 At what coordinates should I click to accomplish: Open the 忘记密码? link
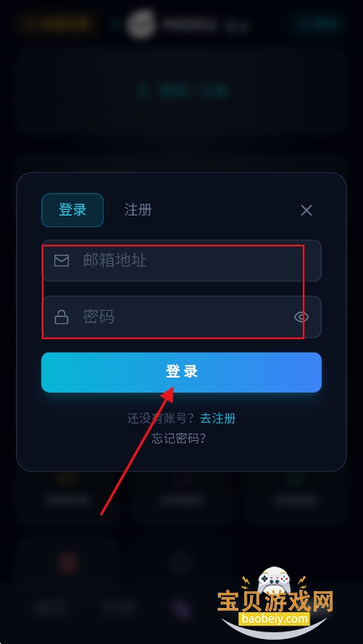coord(179,439)
